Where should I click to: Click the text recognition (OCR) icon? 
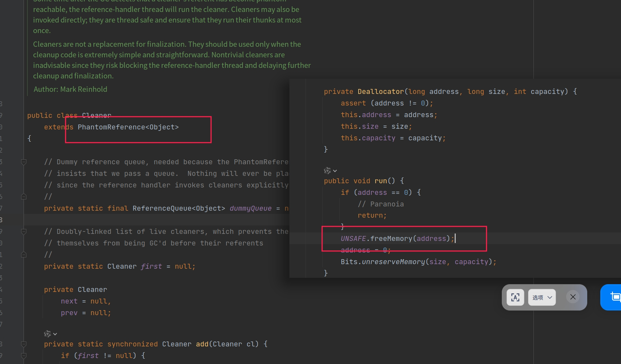tap(515, 298)
